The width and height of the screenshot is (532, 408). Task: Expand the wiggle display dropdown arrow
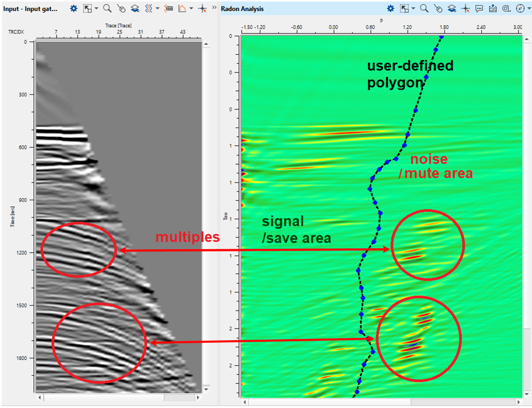[158, 9]
